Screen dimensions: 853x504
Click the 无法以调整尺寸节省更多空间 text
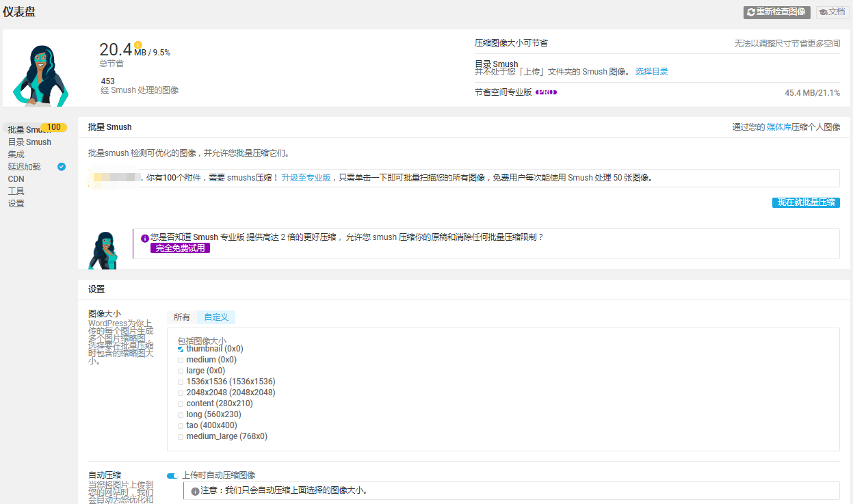(787, 43)
